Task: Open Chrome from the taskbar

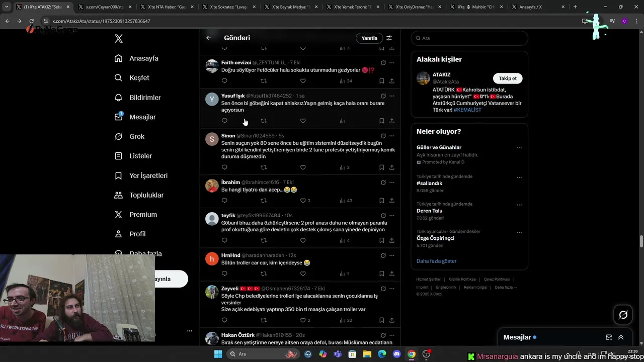Action: (x=412, y=354)
